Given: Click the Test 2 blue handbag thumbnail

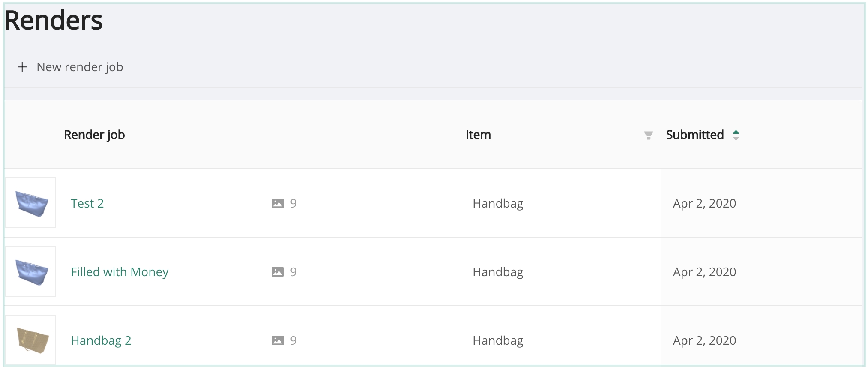Looking at the screenshot, I should (31, 203).
